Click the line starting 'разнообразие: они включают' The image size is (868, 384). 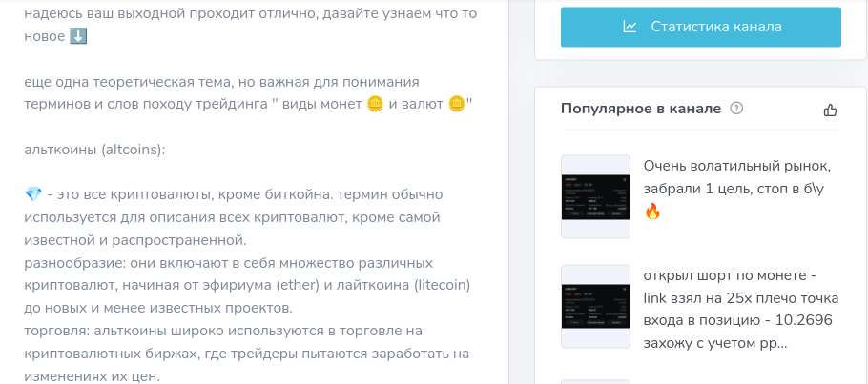tap(228, 263)
